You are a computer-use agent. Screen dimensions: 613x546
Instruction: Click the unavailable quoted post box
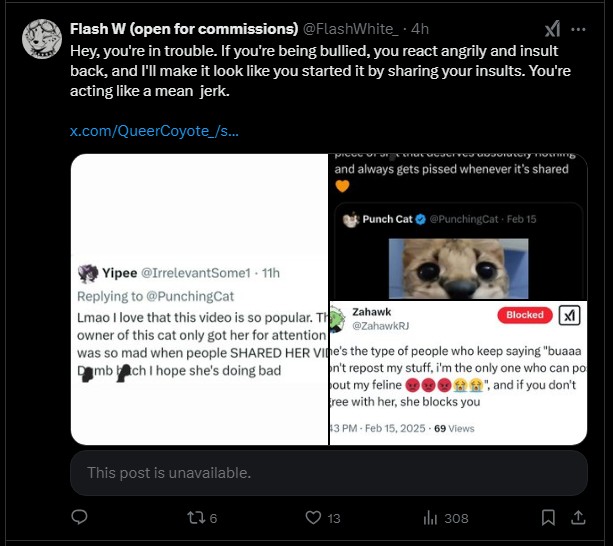click(x=329, y=472)
